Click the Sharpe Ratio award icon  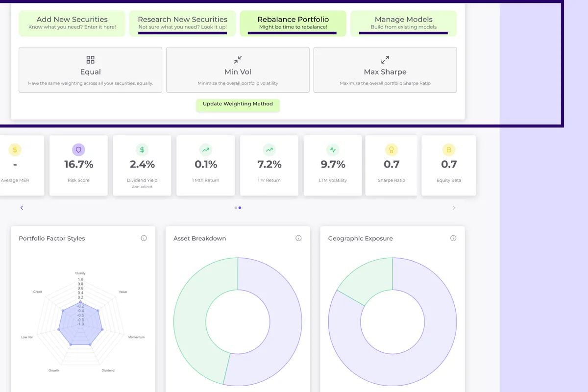[392, 150]
